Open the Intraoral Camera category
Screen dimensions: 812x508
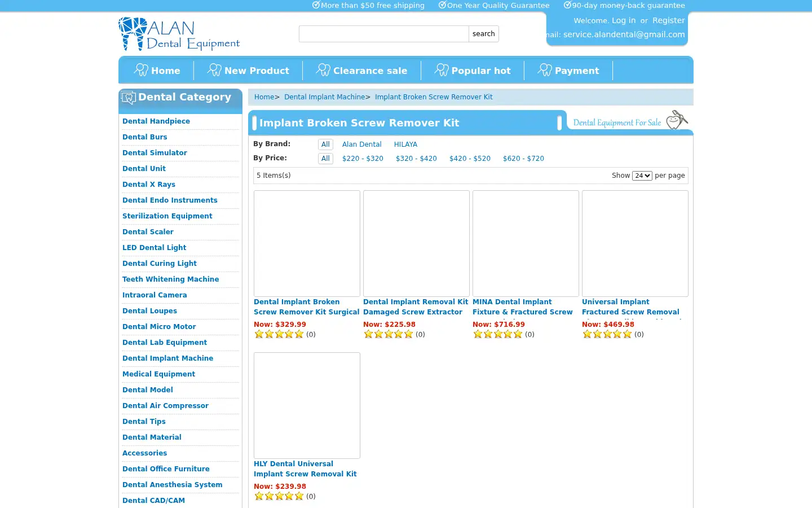tap(155, 295)
